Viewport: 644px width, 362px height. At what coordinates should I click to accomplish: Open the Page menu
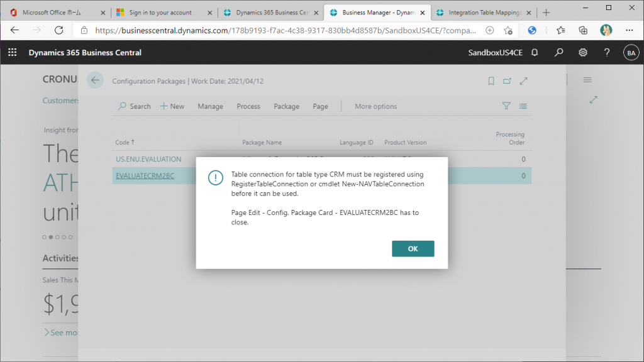point(320,106)
